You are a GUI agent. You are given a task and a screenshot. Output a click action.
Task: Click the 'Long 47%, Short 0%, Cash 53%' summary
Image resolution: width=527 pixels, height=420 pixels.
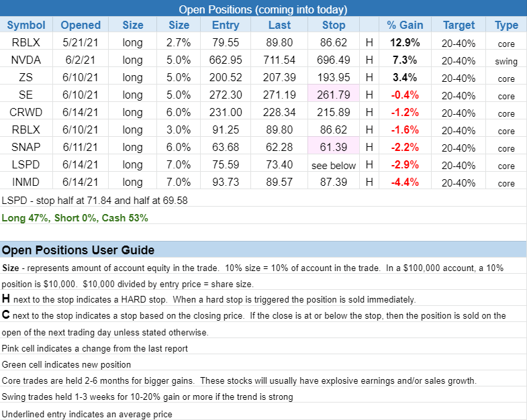tap(75, 218)
